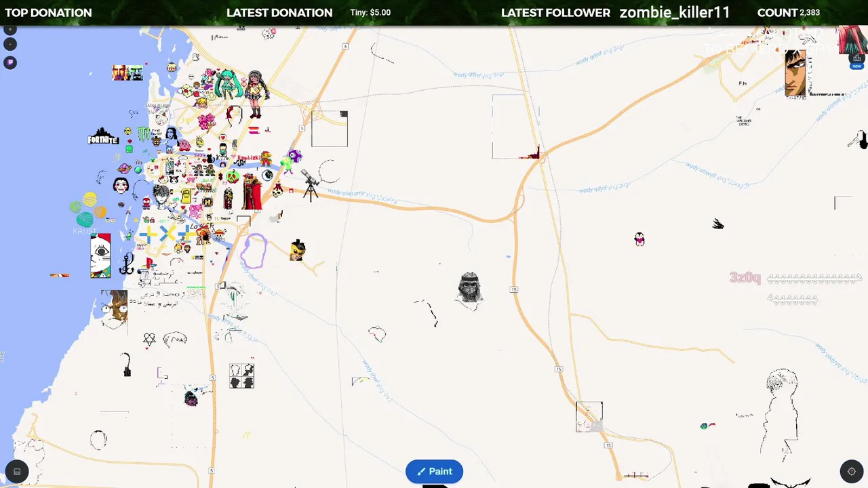The height and width of the screenshot is (488, 868).
Task: Click the red-haired anime character corner art
Action: [x=853, y=39]
